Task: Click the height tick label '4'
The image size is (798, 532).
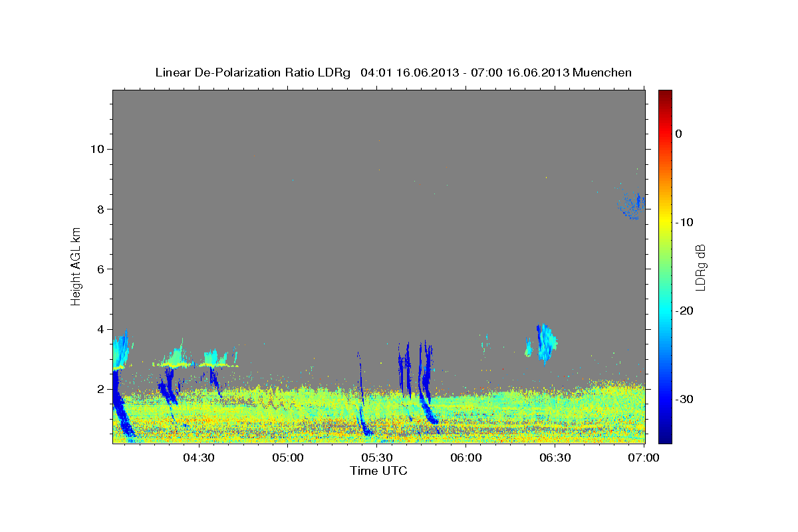Action: [x=100, y=329]
